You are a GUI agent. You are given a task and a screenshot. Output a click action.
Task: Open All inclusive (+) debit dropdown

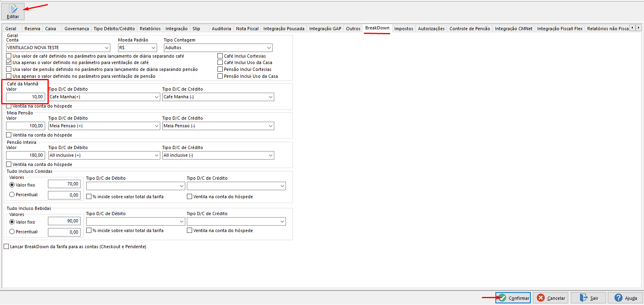click(x=156, y=156)
